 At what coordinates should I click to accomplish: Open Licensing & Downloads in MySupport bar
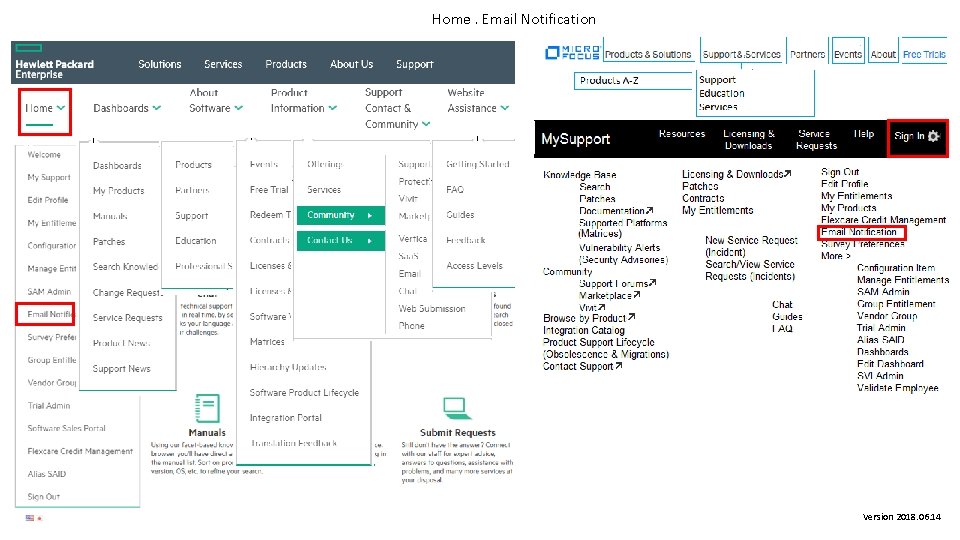pyautogui.click(x=749, y=140)
